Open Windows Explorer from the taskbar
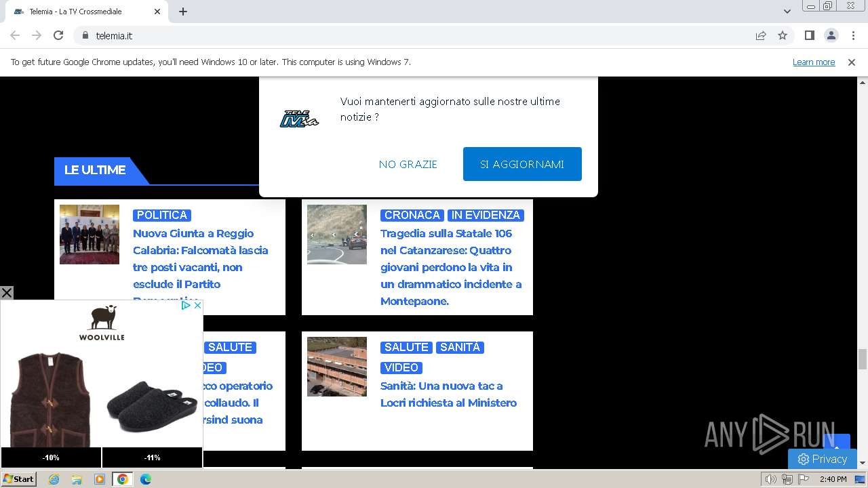Viewport: 868px width, 488px height. click(x=77, y=479)
